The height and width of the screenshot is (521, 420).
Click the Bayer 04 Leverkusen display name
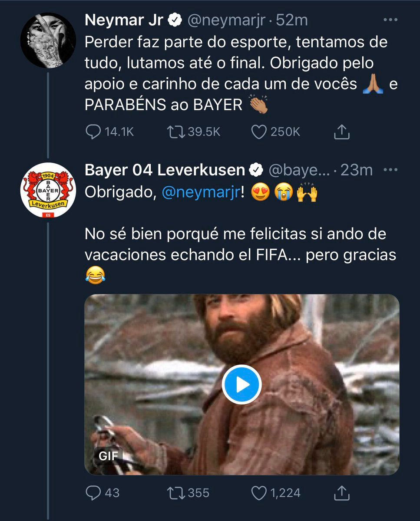click(165, 170)
